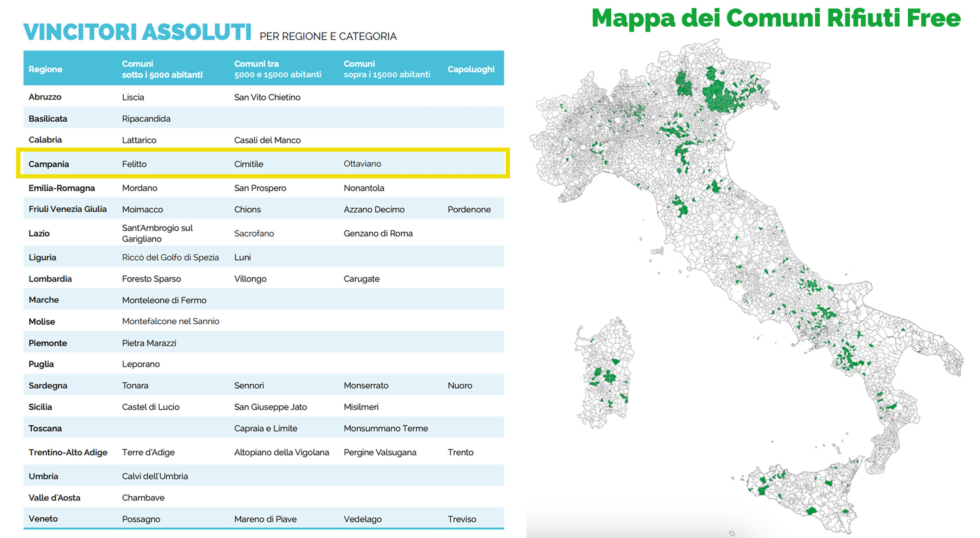Viewport: 980px width, 538px height.
Task: Click the 'Monteleone di Fermo' cell
Action: click(x=164, y=300)
